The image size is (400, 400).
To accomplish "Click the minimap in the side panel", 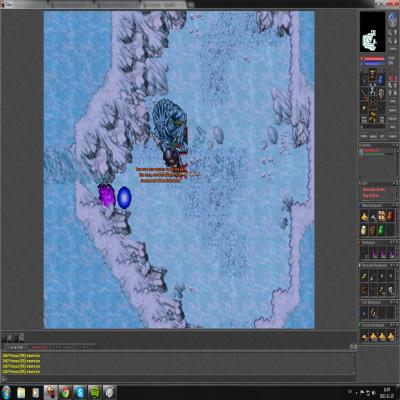I will pos(372,32).
